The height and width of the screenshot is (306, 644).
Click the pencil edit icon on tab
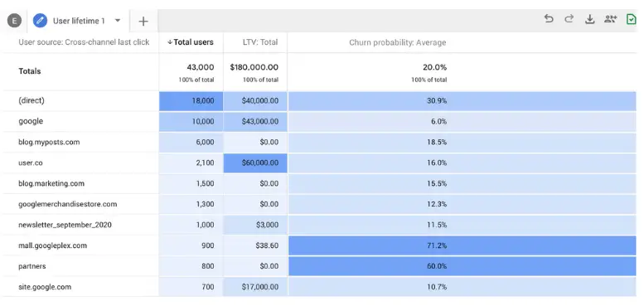click(x=41, y=21)
